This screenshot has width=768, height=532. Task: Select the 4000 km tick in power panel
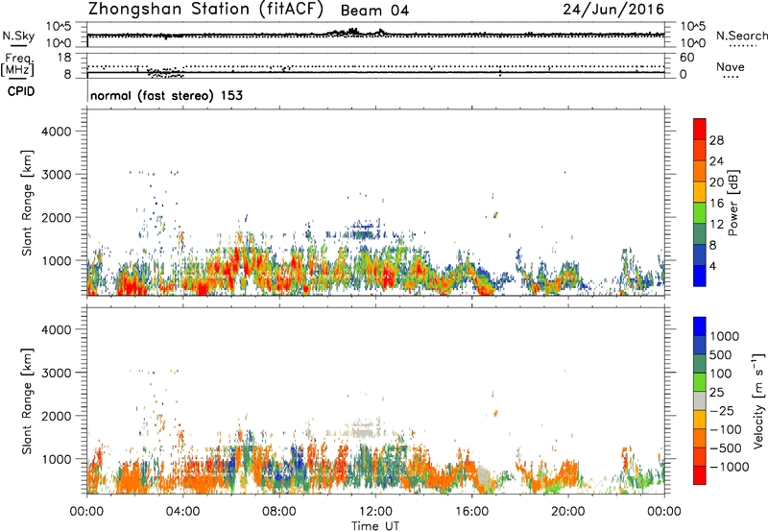click(56, 132)
